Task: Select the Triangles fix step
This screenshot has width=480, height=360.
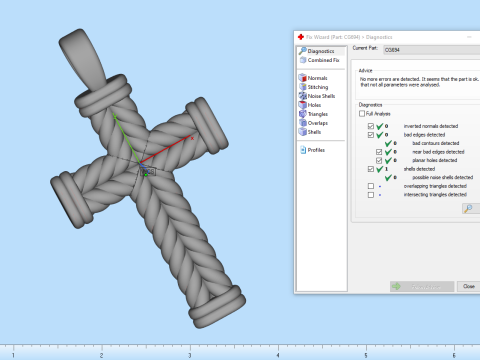Action: point(313,114)
